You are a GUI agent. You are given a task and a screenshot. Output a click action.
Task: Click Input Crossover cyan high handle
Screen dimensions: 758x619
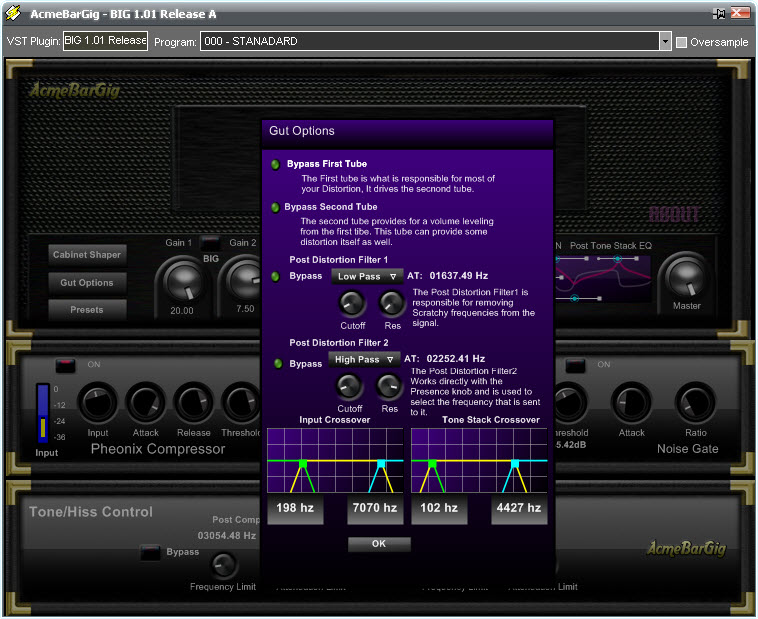point(381,464)
